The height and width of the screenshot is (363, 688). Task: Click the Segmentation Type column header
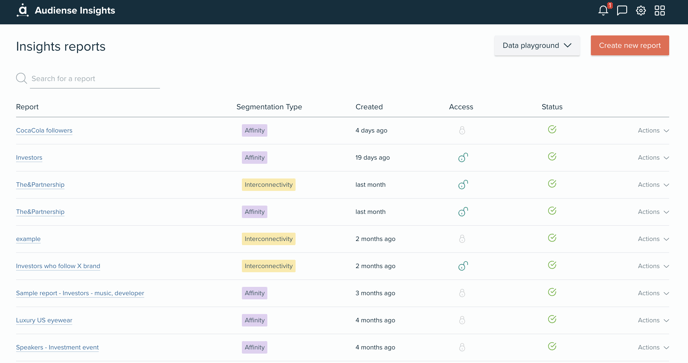pos(269,107)
